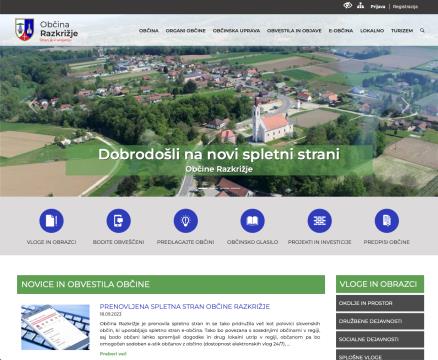Click the OBČINSKO GLASILO label

point(252,242)
